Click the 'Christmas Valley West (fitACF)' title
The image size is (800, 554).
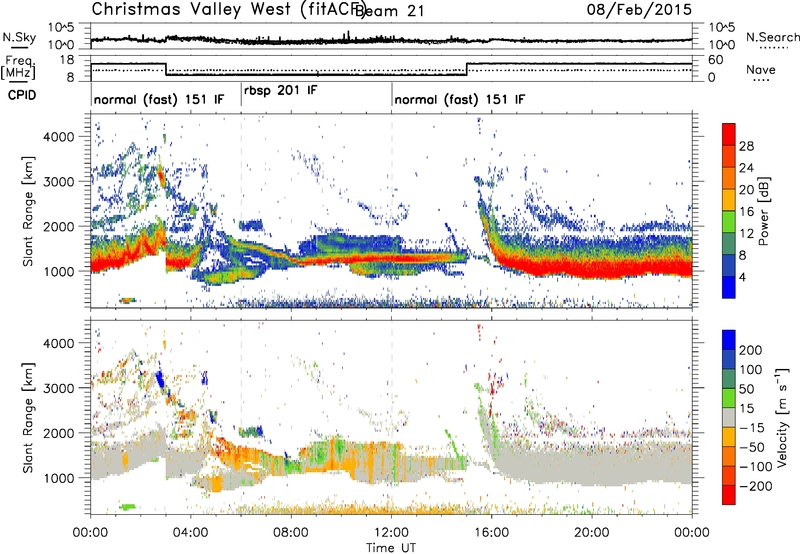click(x=228, y=9)
